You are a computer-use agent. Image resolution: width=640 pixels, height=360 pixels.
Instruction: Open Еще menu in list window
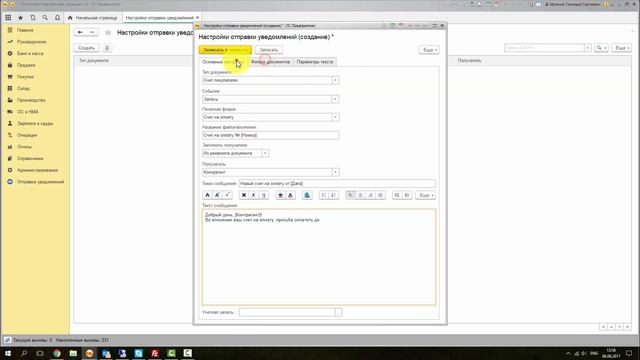click(x=621, y=48)
